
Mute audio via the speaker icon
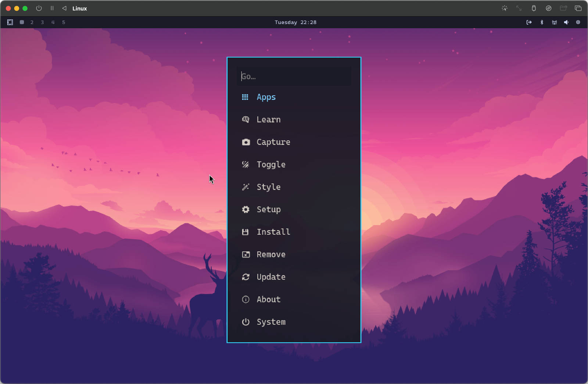point(566,22)
